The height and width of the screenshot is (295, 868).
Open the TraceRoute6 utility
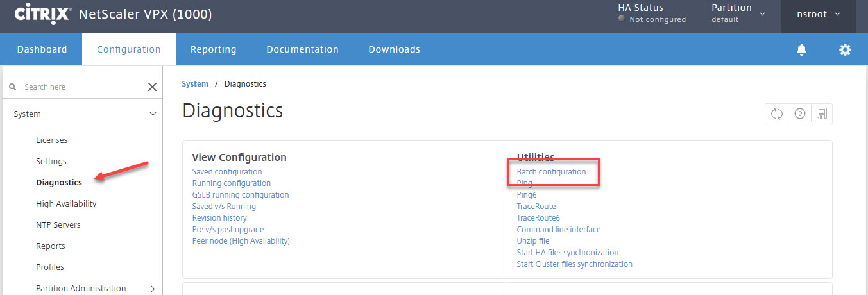538,218
